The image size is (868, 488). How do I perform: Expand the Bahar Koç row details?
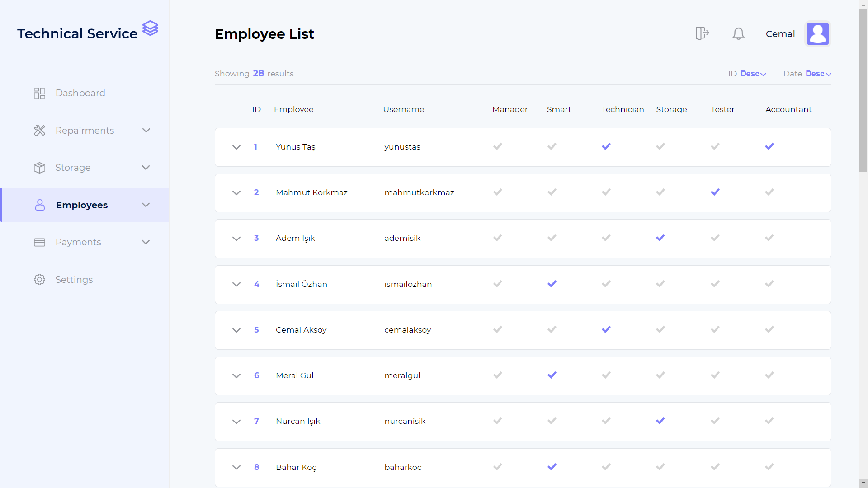236,468
